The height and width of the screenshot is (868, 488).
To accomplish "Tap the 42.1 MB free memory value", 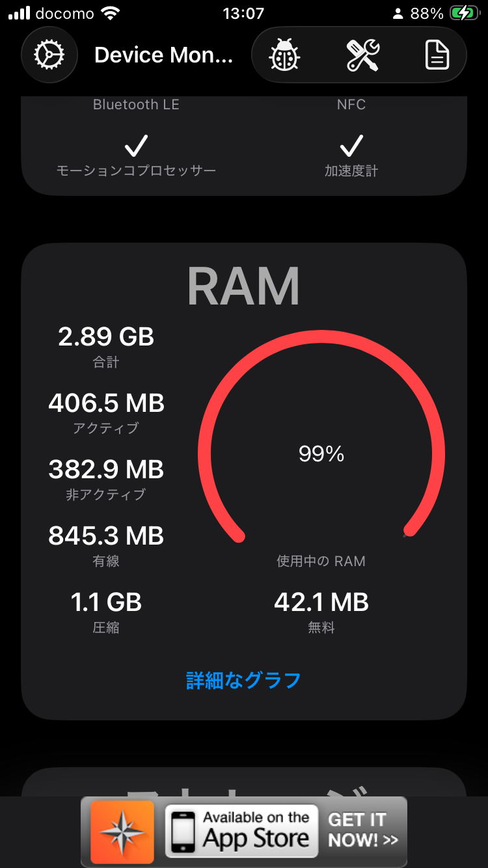I will 321,603.
